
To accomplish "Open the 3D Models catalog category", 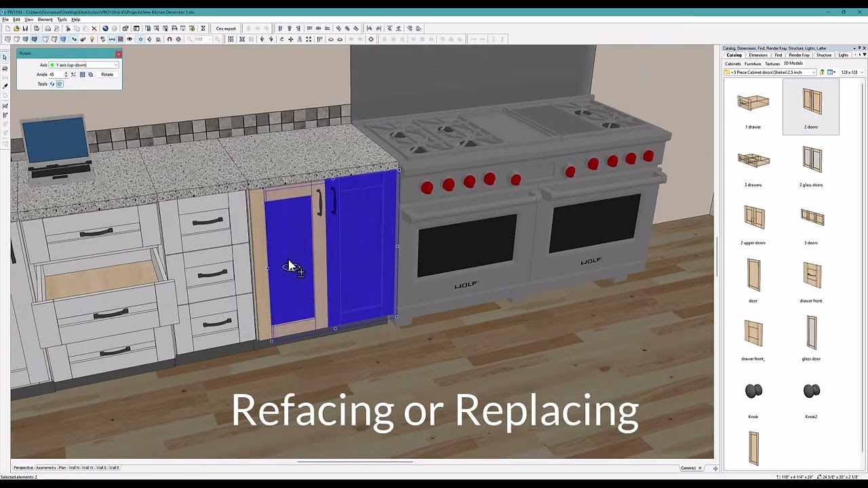I will tap(793, 64).
